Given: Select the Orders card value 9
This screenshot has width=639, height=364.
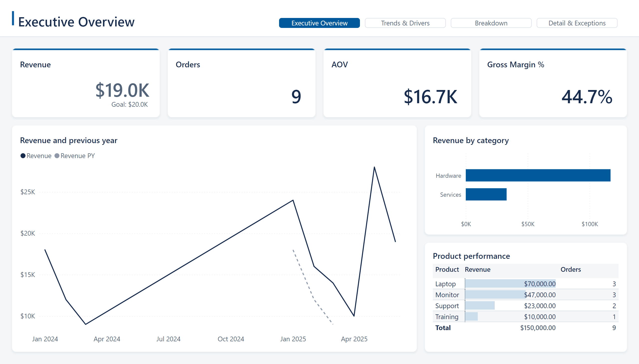Looking at the screenshot, I should 296,97.
